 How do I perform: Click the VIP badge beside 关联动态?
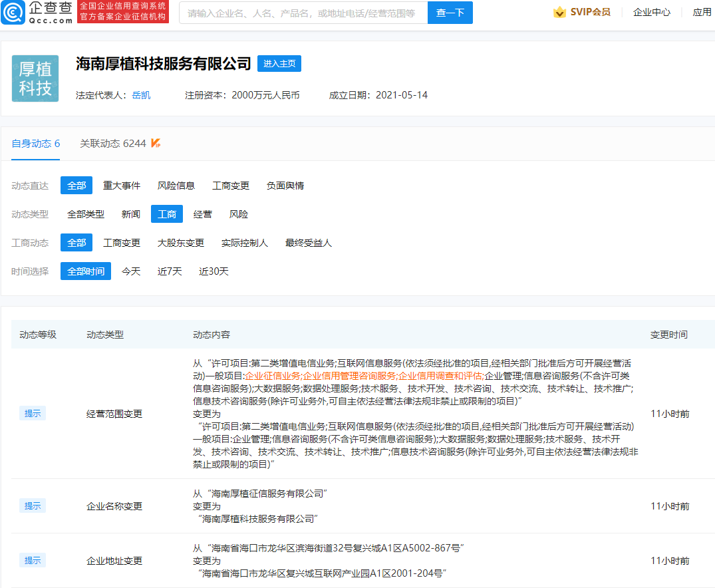[156, 143]
